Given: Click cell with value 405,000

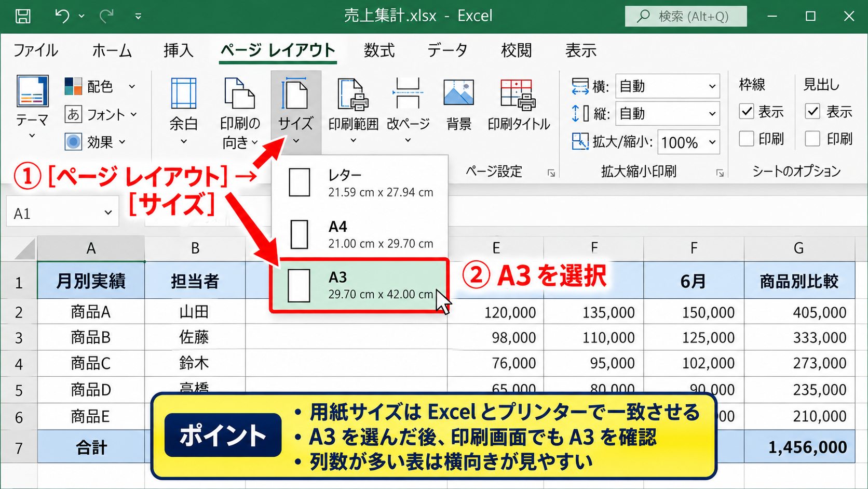Looking at the screenshot, I should point(799,312).
